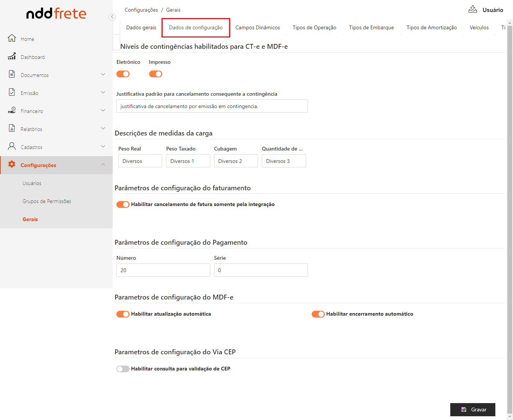
Task: Open the Tipos de Operação tab
Action: tap(314, 28)
